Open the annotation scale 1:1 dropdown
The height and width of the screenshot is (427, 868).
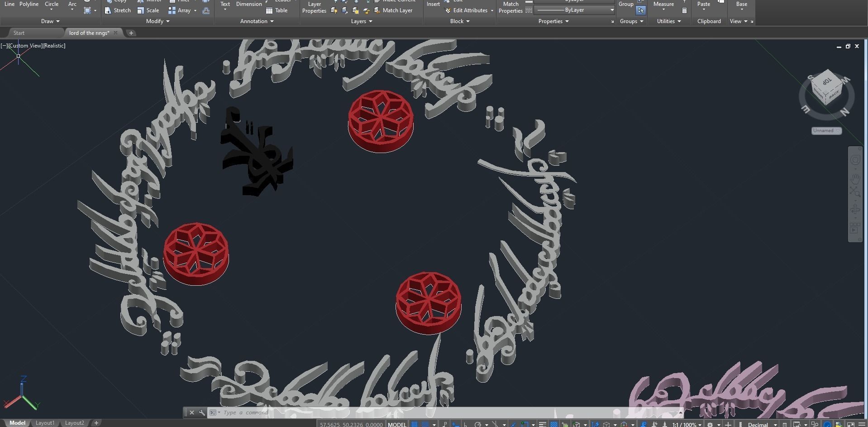click(x=686, y=424)
